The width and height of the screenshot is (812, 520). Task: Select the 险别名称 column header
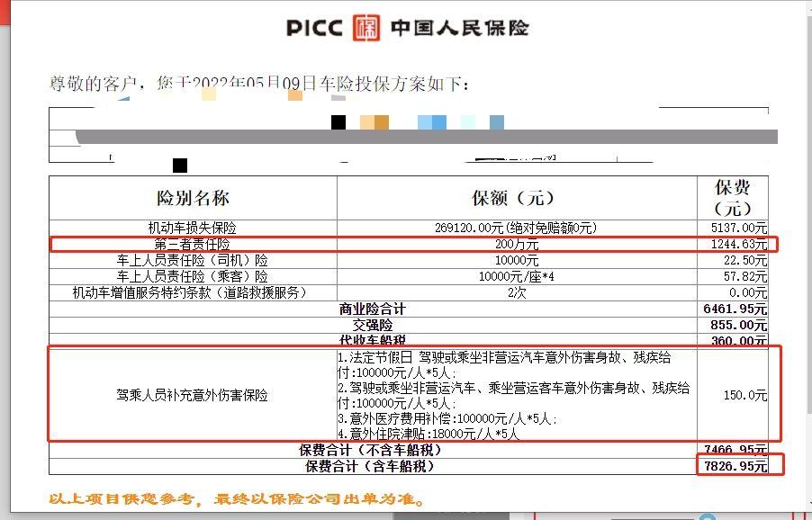[x=193, y=198]
